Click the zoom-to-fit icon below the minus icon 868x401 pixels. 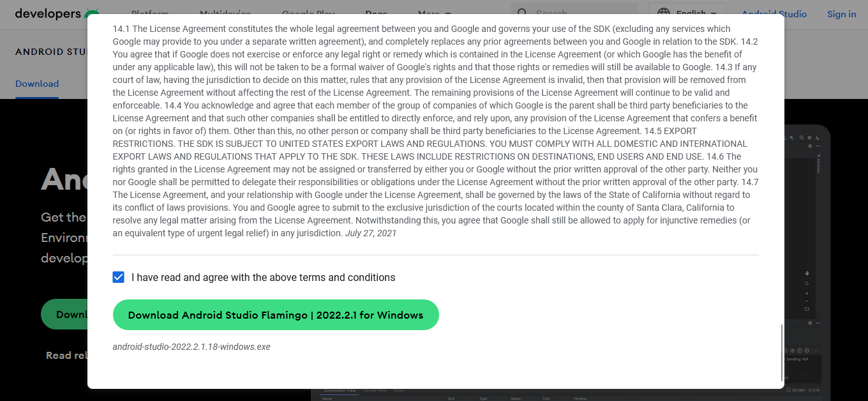click(x=807, y=309)
